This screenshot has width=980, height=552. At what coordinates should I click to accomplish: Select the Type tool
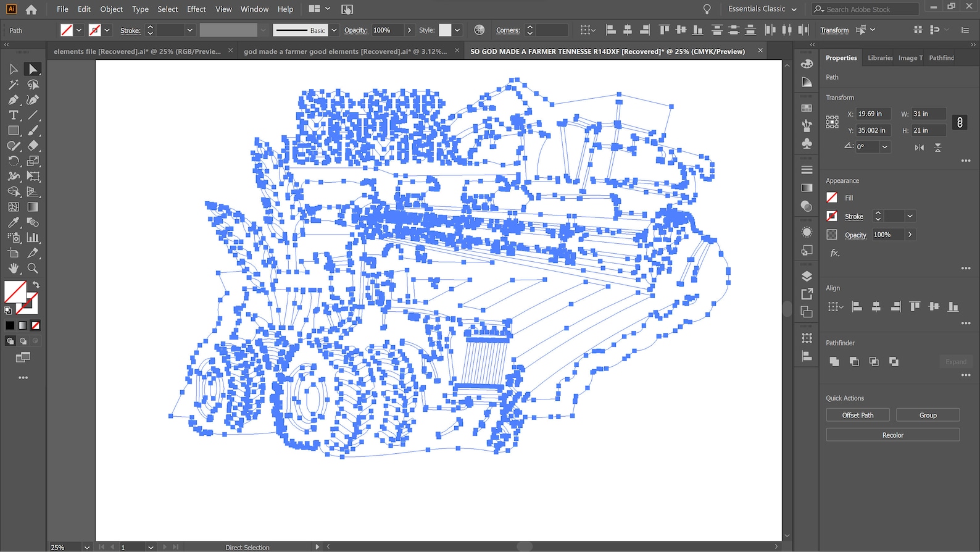[x=13, y=115]
